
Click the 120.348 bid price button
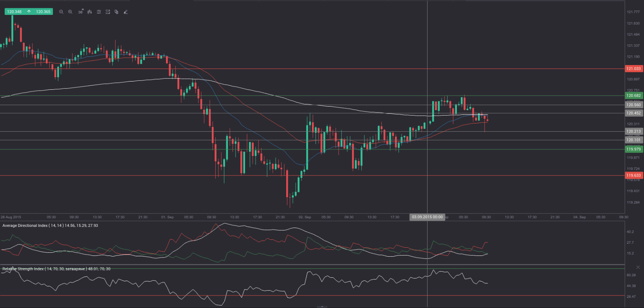pos(14,12)
